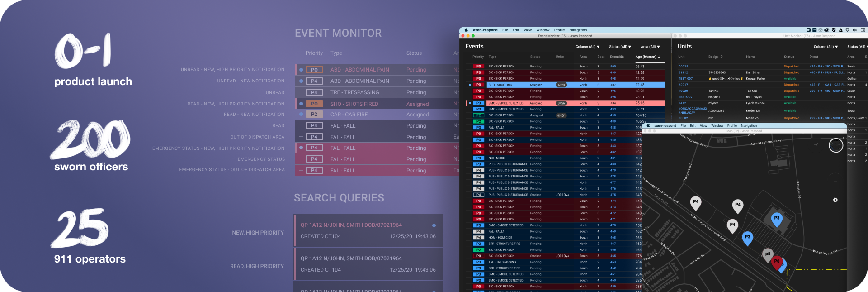
Task: Zoom out on the map with minus button
Action: tap(835, 181)
